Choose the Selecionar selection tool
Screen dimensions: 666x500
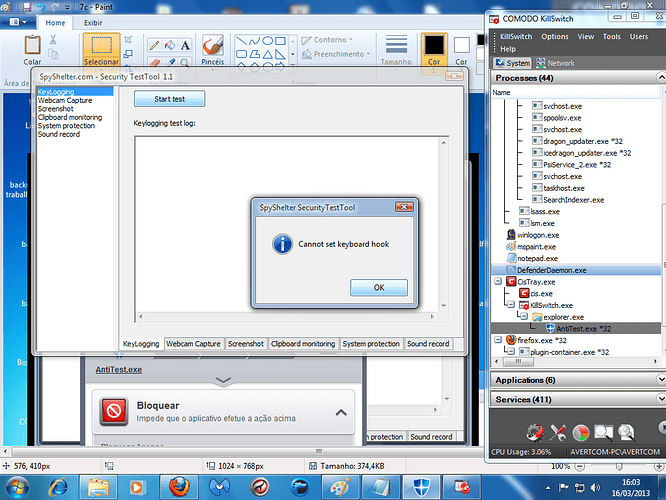[101, 50]
